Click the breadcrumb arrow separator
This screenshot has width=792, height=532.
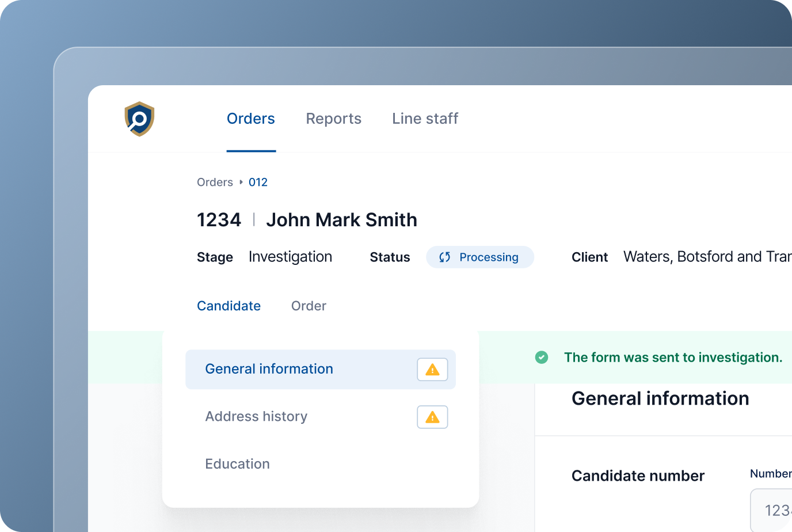241,183
